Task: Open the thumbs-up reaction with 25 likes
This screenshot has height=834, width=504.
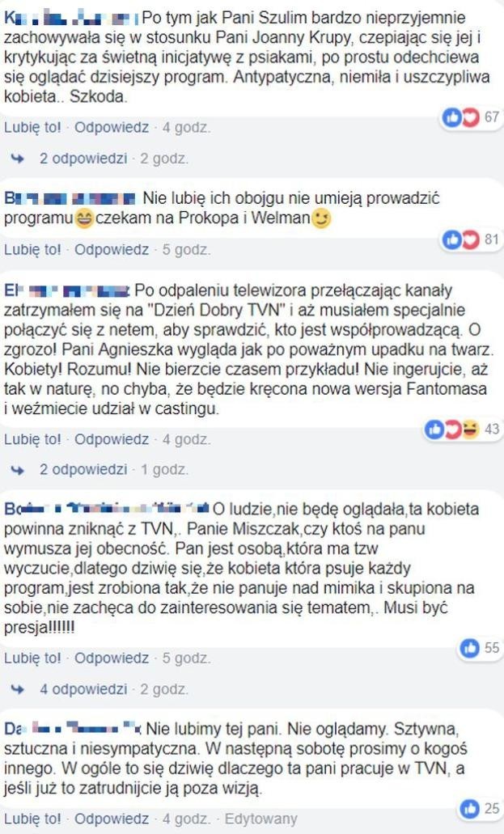Action: coord(469,809)
